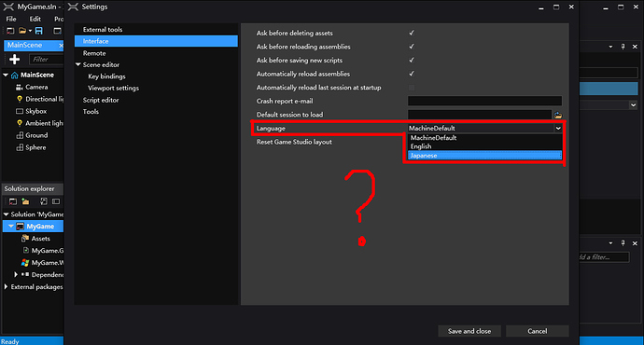The image size is (644, 345).
Task: Open the File menu
Action: 11,19
